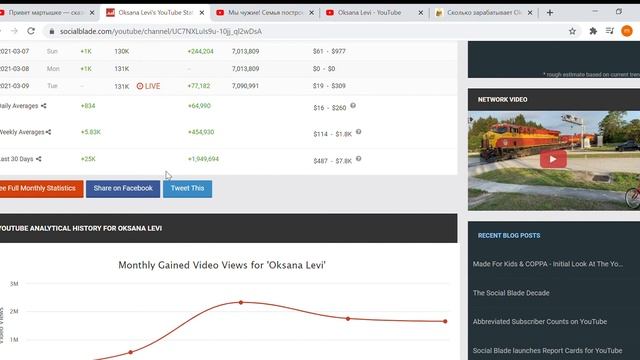Click the 'Monthly Gained Video Views' chart title
This screenshot has height=360, width=640.
tap(222, 265)
